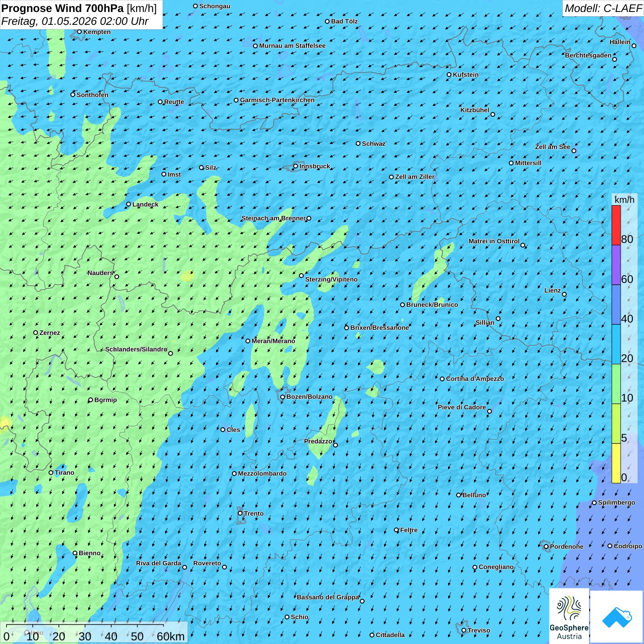Click the 'Kitzbühel' label
The image size is (644, 644).
[x=475, y=110]
